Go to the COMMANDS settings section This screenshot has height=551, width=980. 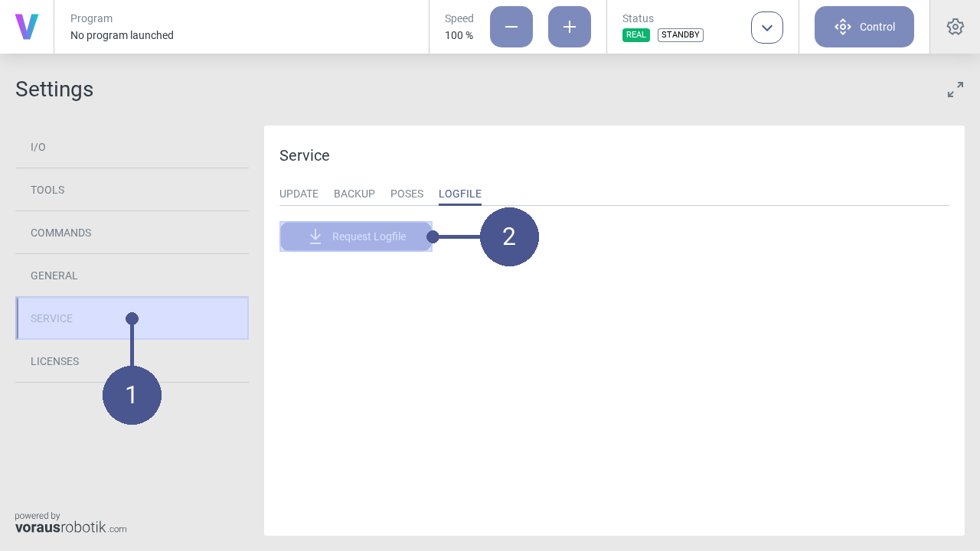coord(60,233)
